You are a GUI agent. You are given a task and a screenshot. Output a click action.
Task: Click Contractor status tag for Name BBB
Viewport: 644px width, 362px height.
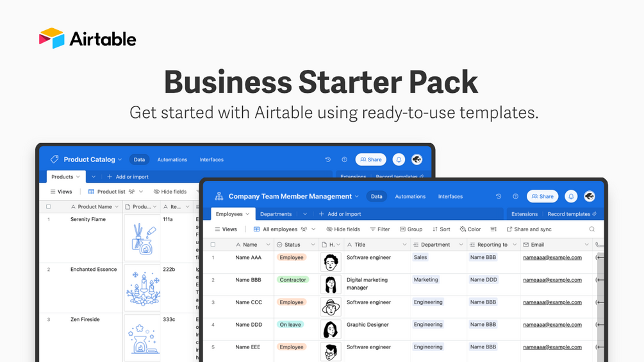coord(293,279)
